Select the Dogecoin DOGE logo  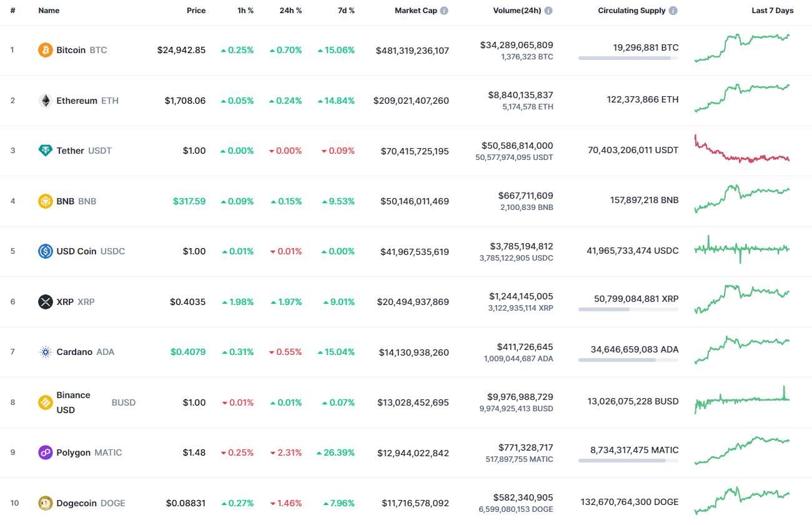pyautogui.click(x=44, y=502)
